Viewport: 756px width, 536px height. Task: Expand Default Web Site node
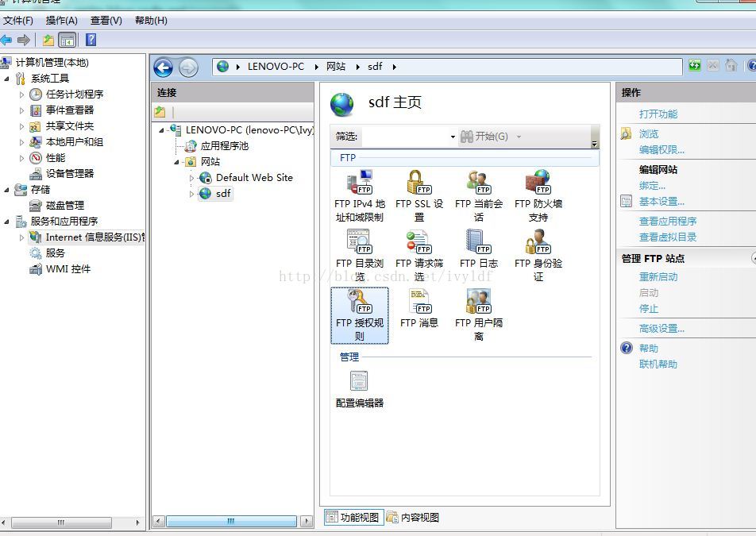[x=191, y=178]
